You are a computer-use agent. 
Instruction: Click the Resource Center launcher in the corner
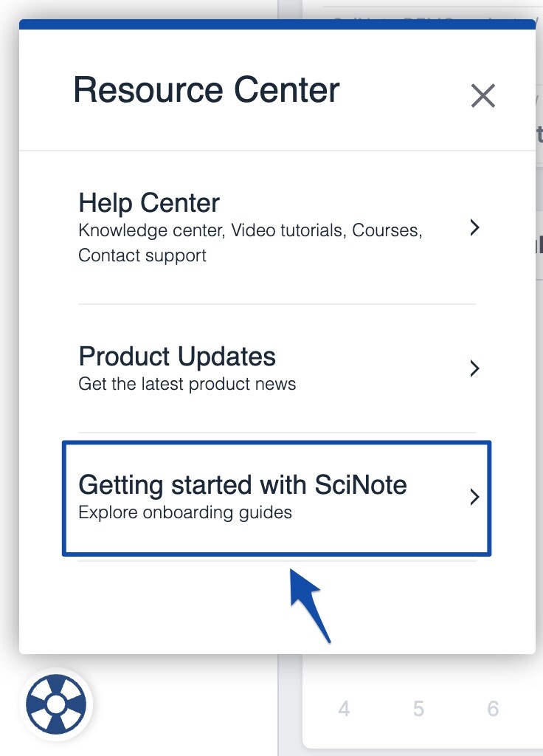(x=55, y=704)
